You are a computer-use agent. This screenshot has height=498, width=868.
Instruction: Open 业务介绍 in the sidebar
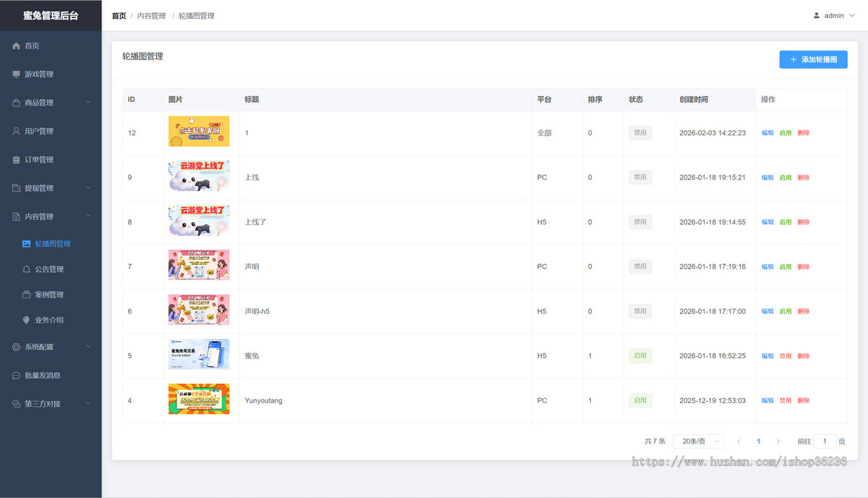point(49,320)
